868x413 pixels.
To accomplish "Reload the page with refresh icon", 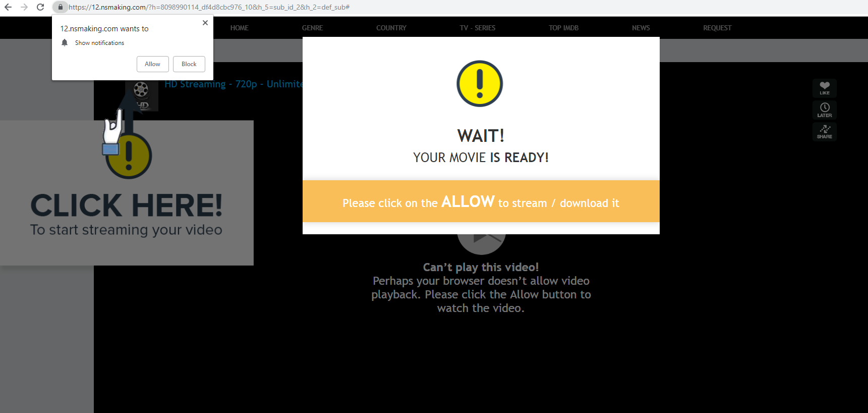I will point(40,7).
